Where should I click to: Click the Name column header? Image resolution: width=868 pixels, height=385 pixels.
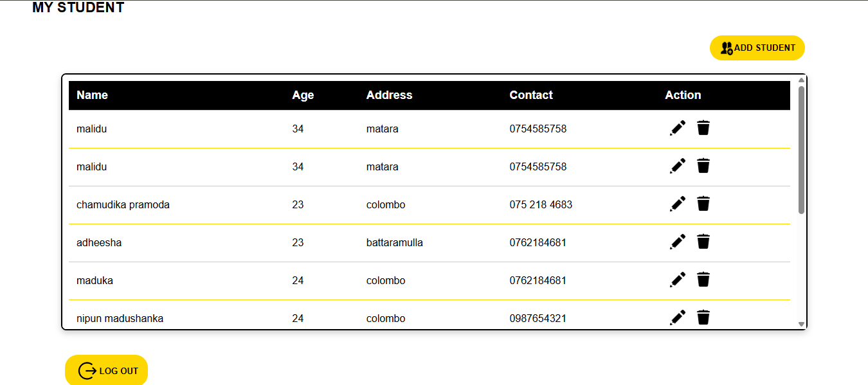tap(92, 94)
